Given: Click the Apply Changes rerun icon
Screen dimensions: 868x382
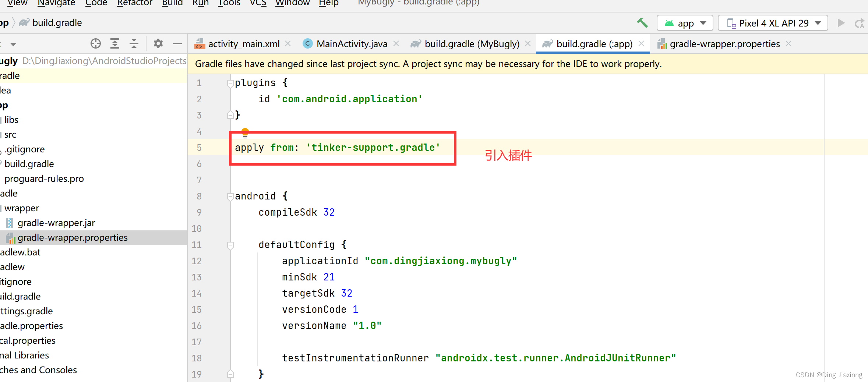Looking at the screenshot, I should 859,23.
